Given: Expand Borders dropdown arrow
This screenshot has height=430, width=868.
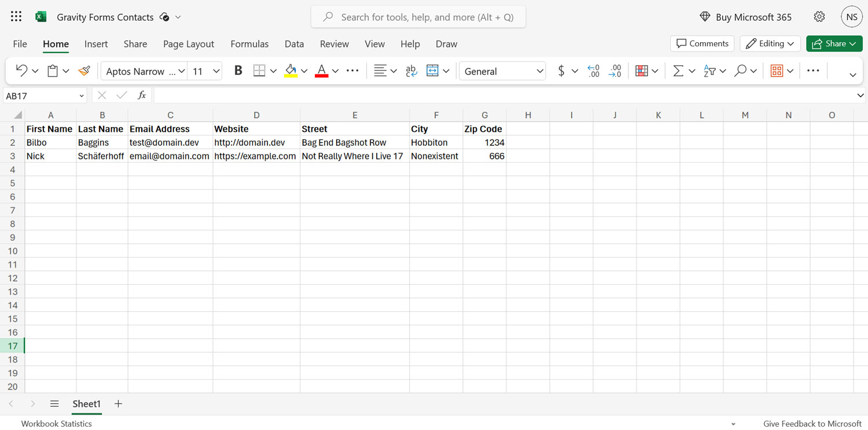Looking at the screenshot, I should click(x=274, y=71).
